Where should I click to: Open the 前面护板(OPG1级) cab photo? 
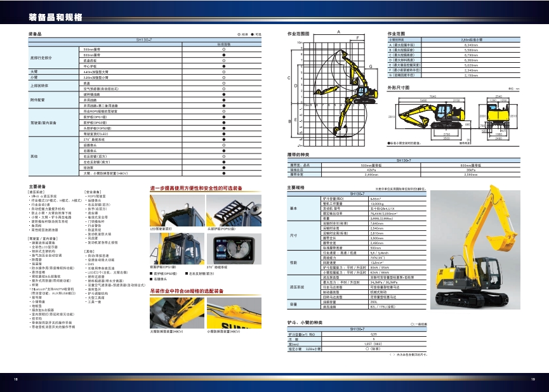point(177,249)
